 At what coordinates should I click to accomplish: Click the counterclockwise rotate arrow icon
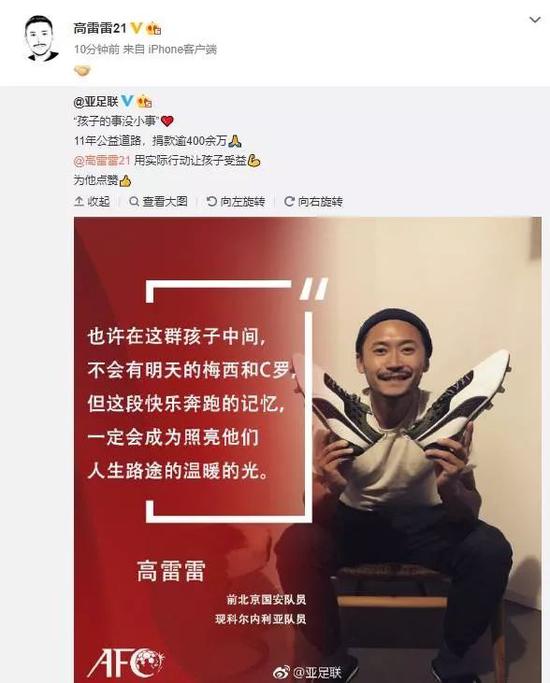[x=212, y=201]
